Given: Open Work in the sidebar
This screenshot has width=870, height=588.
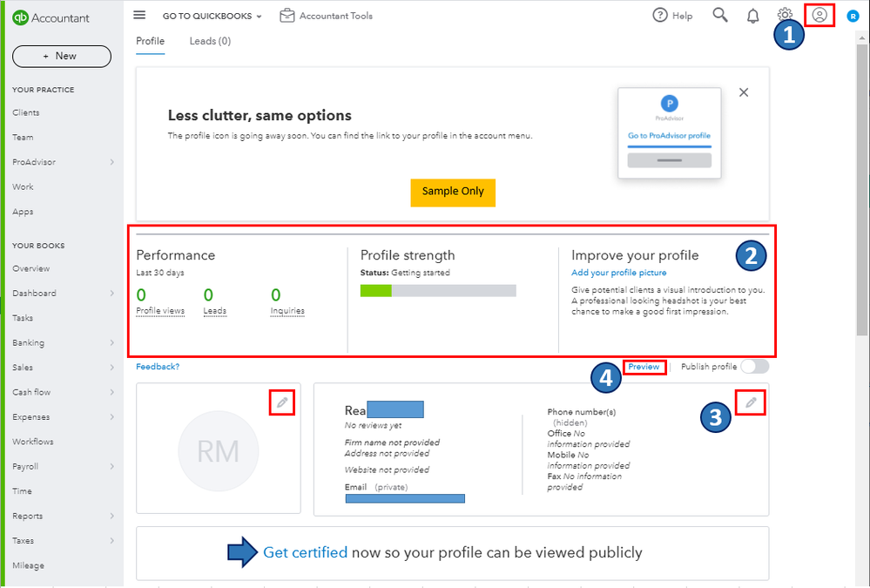Looking at the screenshot, I should point(23,186).
